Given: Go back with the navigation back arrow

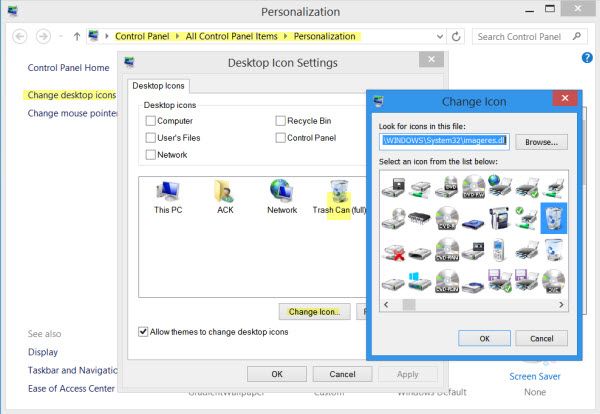Looking at the screenshot, I should [x=20, y=37].
